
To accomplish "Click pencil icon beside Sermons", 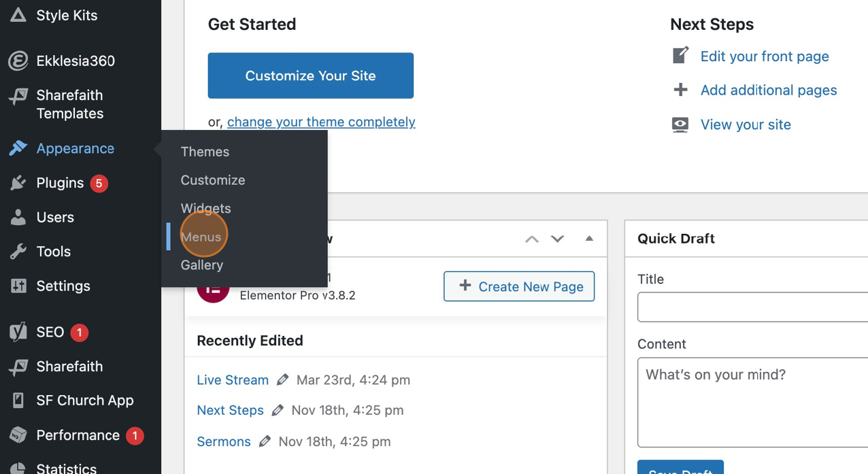I will click(x=265, y=441).
